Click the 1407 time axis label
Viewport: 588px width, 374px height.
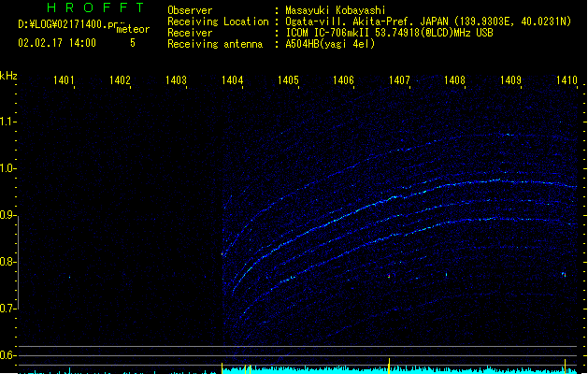(399, 80)
